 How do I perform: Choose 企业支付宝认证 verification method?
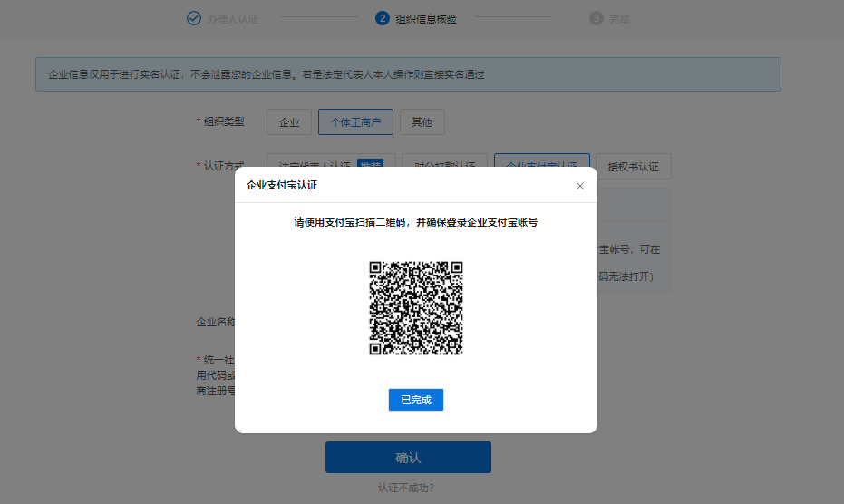click(x=541, y=161)
